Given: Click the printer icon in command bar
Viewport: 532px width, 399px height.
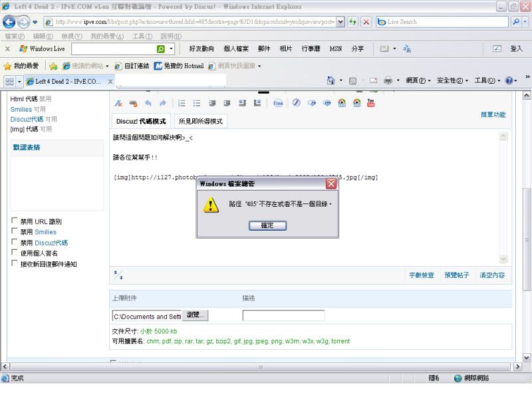Looking at the screenshot, I should point(388,80).
